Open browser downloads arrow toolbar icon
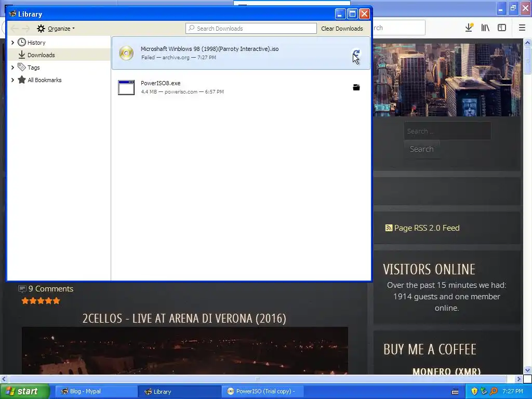Image resolution: width=532 pixels, height=399 pixels. (469, 28)
